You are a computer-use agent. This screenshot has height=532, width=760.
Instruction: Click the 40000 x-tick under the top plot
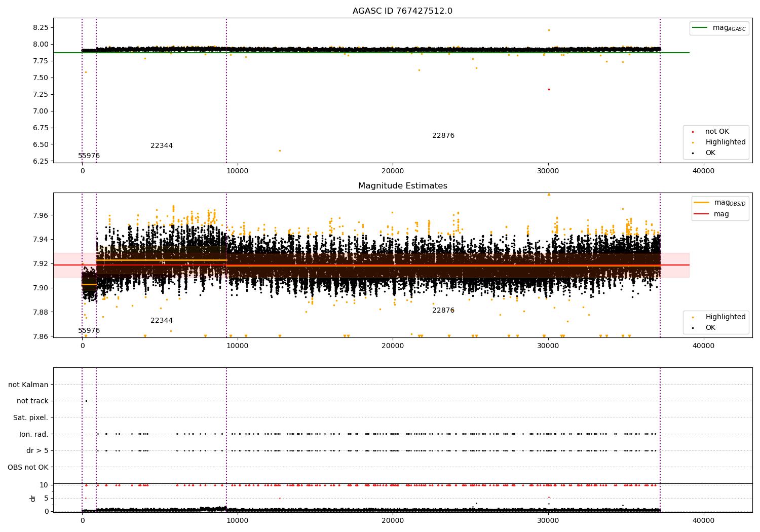pos(704,171)
